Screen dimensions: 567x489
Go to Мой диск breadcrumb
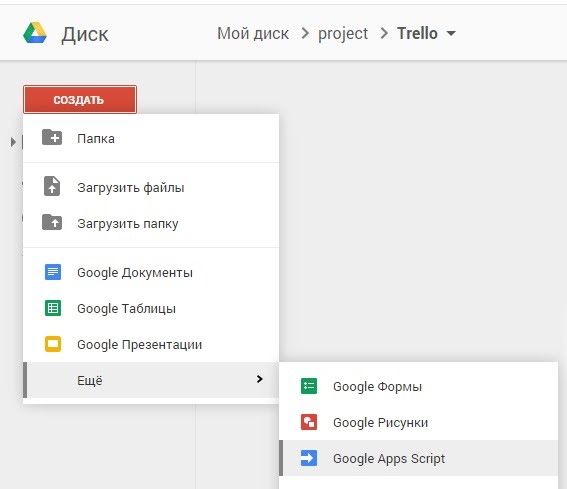(x=253, y=34)
